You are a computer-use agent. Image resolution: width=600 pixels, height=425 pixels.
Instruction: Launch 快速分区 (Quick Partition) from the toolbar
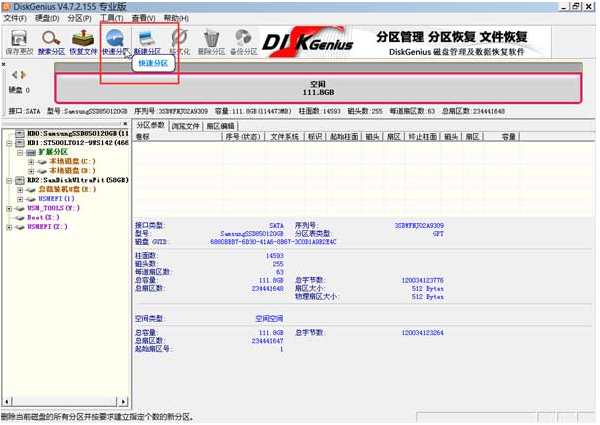click(x=115, y=40)
